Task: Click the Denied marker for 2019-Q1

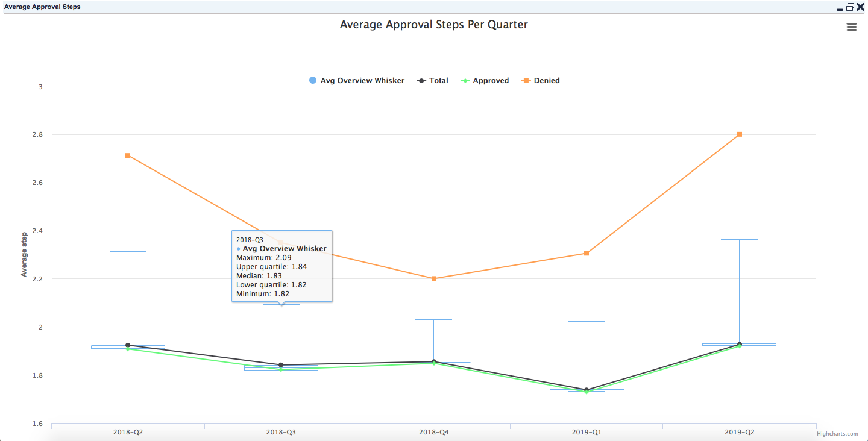Action: coord(587,253)
